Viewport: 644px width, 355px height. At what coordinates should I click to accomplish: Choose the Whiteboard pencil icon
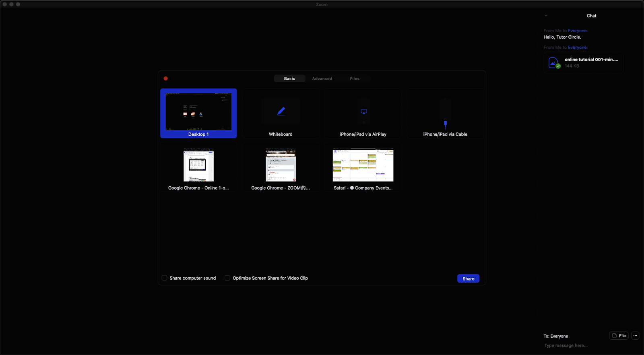click(281, 111)
